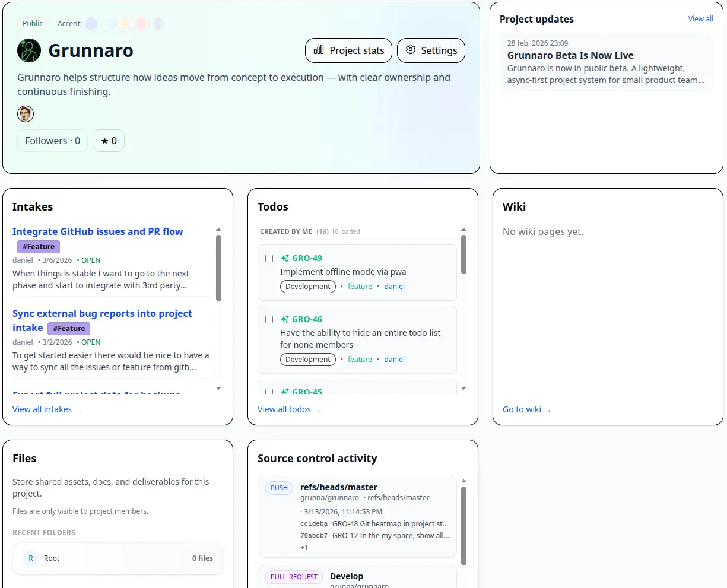Click the R folder icon for Root
The width and height of the screenshot is (727, 588).
[31, 558]
